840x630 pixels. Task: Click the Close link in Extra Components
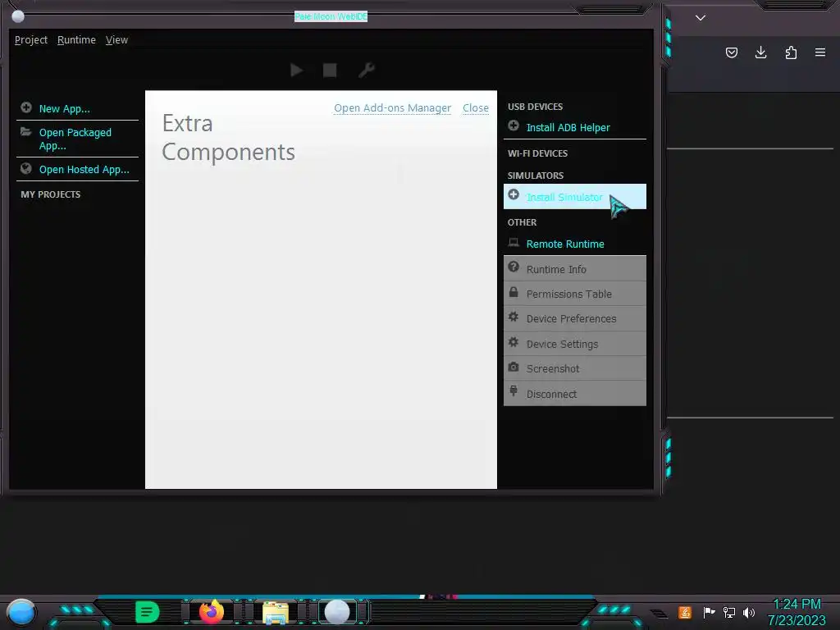coord(475,107)
